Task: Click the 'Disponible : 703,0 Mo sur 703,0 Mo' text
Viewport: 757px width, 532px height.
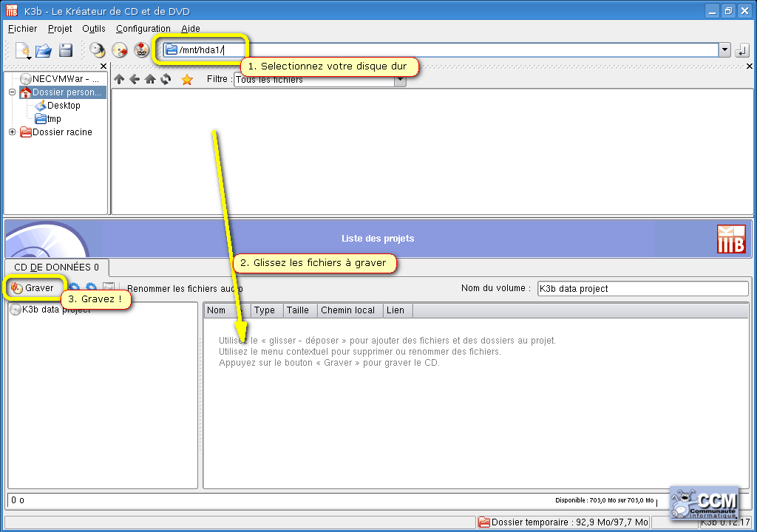Action: (x=605, y=500)
